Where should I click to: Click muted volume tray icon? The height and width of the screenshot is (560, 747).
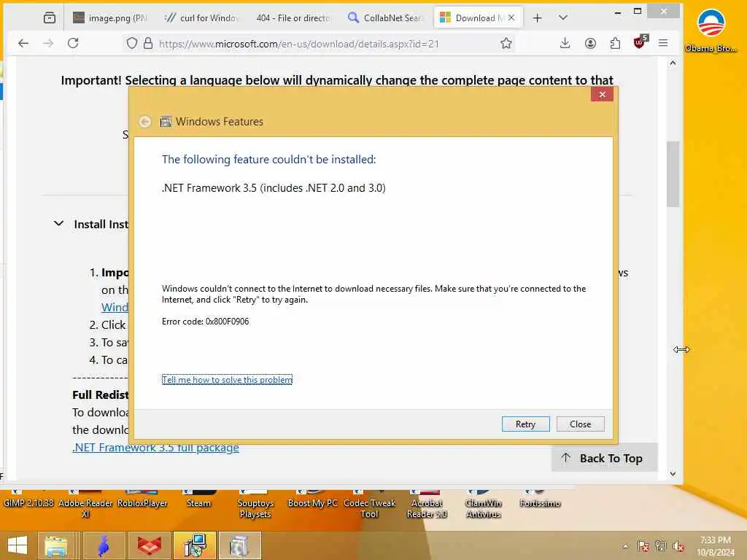coord(678,546)
